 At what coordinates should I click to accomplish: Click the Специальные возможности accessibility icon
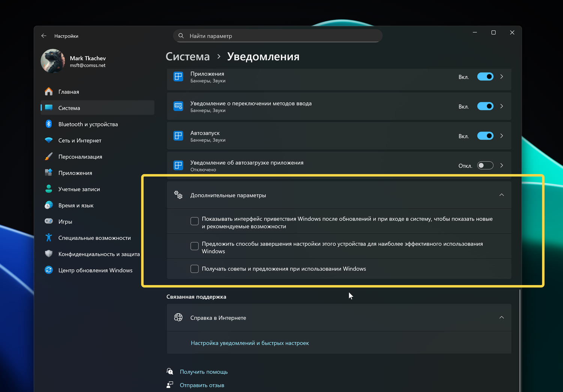point(49,237)
